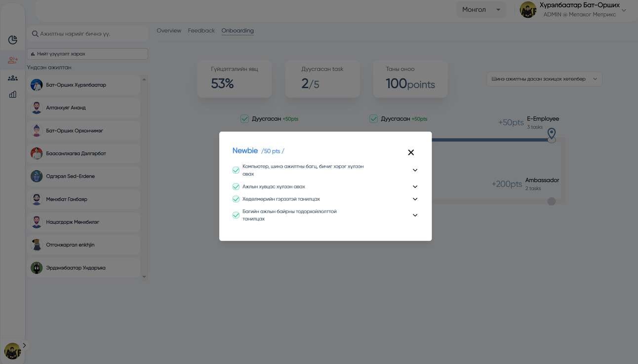Open the user account dropdown arrow
The image size is (638, 364).
click(x=624, y=10)
